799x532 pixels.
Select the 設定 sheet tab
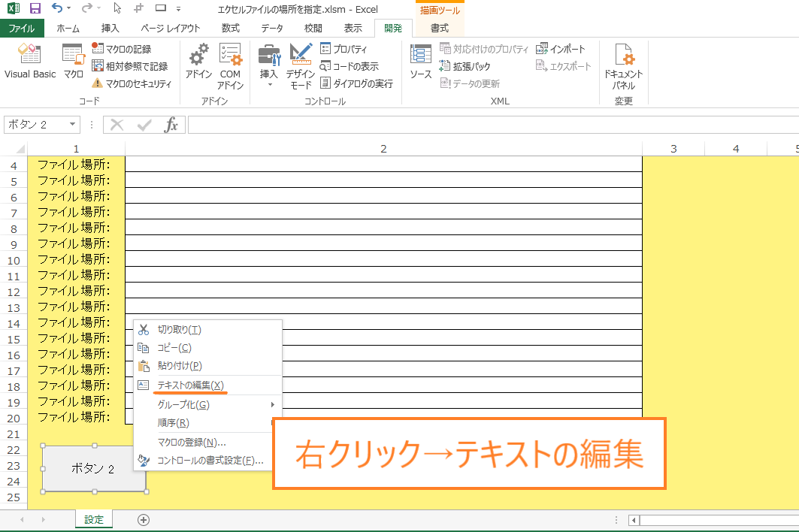point(94,520)
